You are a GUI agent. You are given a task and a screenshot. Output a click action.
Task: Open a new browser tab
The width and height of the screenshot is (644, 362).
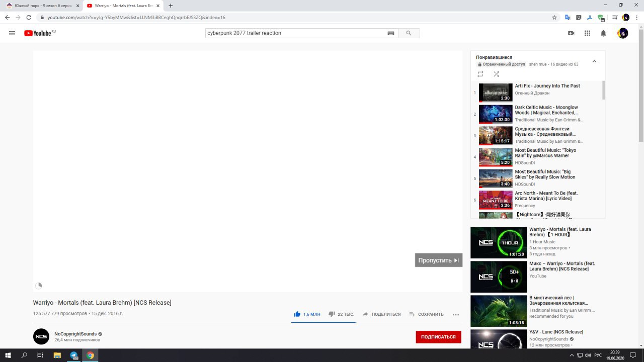coord(171,6)
